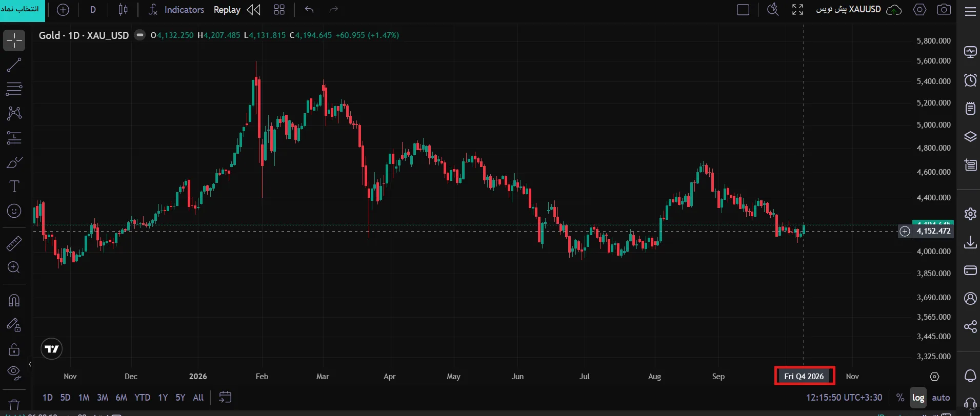Undo the last chart action
The height and width of the screenshot is (416, 980).
[x=309, y=10]
